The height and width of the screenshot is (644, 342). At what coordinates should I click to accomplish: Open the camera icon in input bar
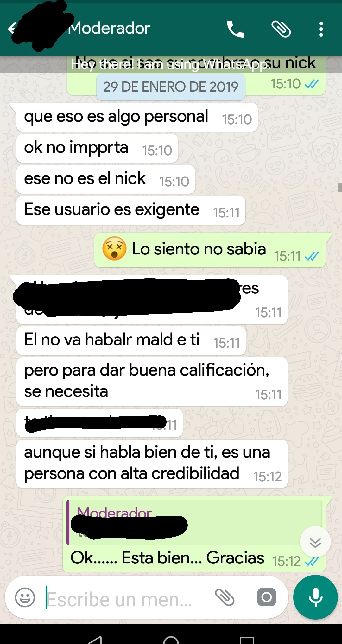click(266, 597)
